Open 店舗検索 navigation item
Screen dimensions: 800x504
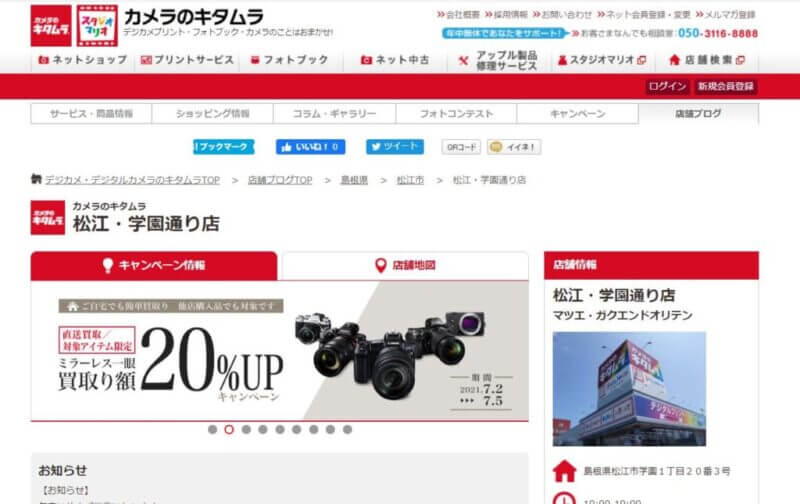click(707, 60)
